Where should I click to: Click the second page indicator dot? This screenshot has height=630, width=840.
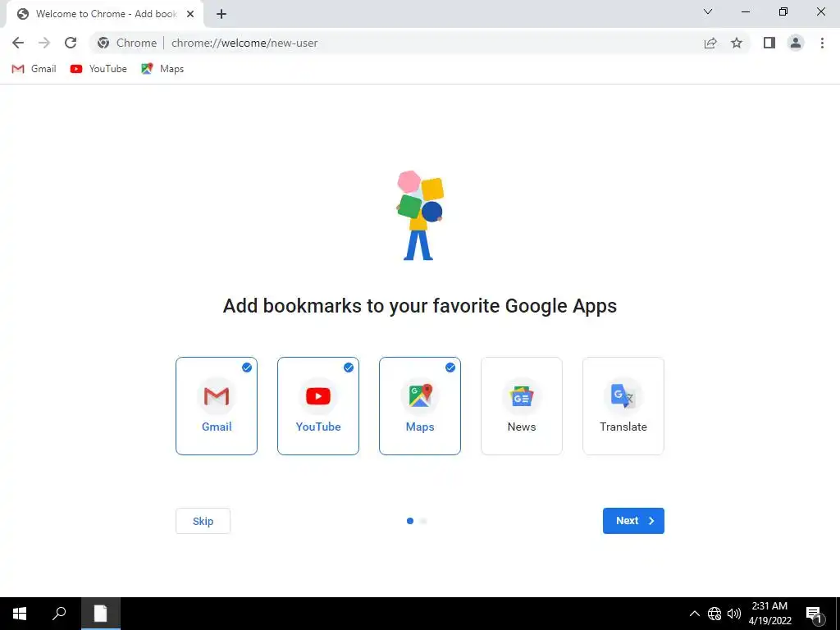[423, 521]
